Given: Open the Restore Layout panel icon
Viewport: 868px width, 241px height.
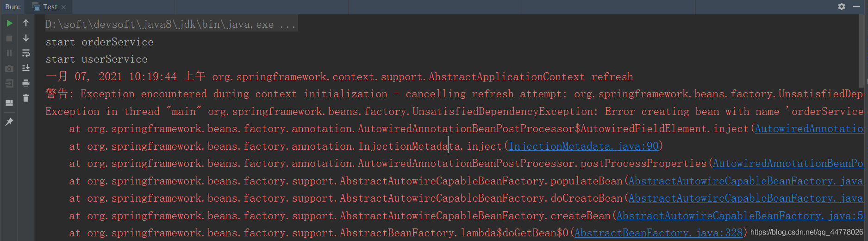Looking at the screenshot, I should (9, 103).
